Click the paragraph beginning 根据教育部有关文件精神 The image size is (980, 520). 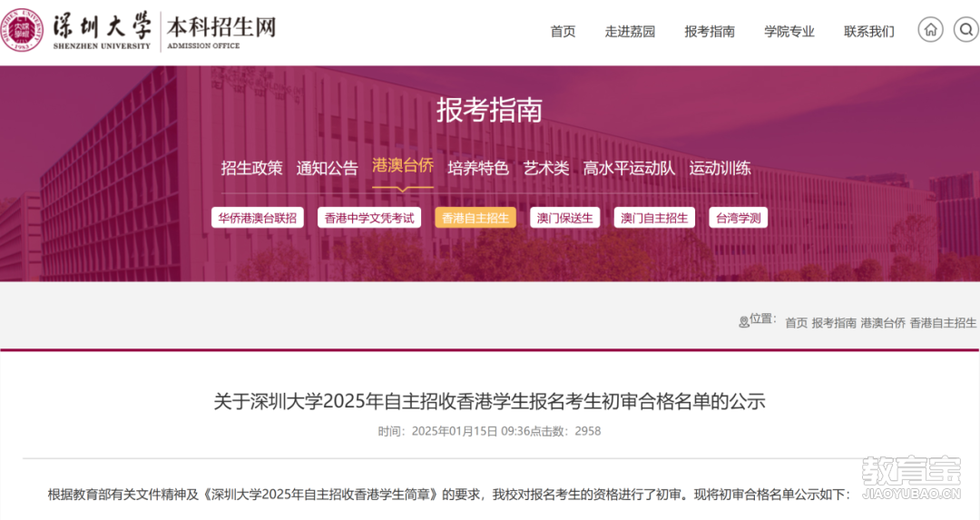pos(449,495)
